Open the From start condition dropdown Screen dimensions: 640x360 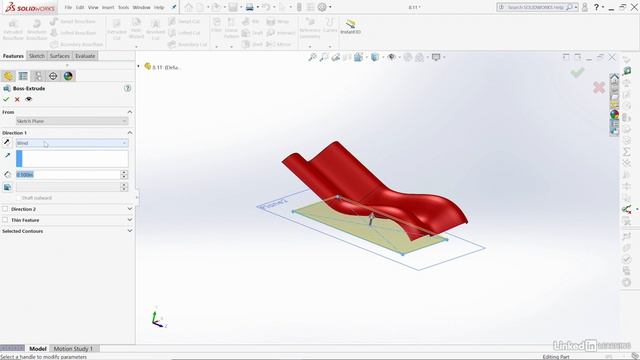tap(72, 121)
